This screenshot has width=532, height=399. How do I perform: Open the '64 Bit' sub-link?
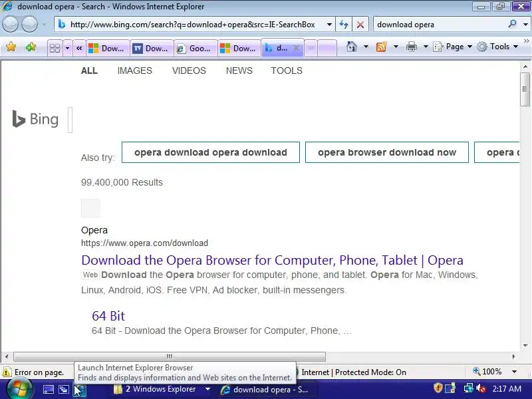pyautogui.click(x=108, y=316)
